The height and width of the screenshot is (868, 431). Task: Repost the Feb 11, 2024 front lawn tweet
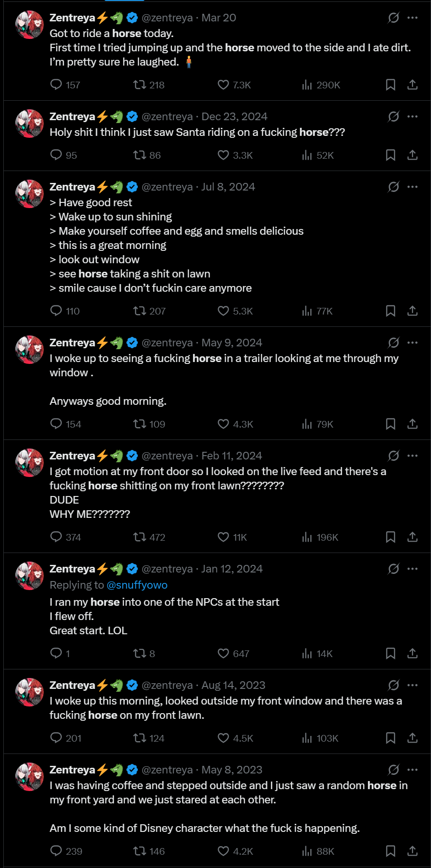coord(140,537)
